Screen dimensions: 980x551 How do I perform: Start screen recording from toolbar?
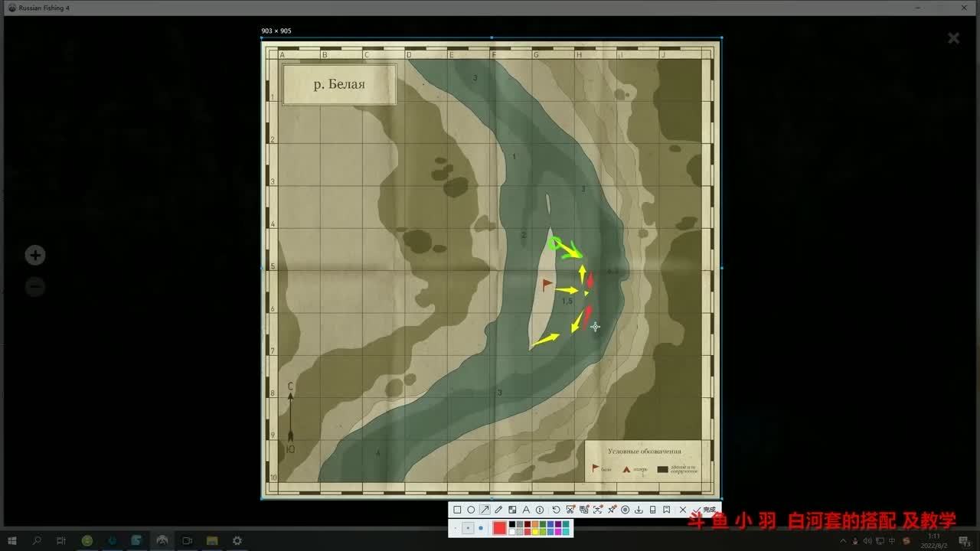tap(625, 510)
